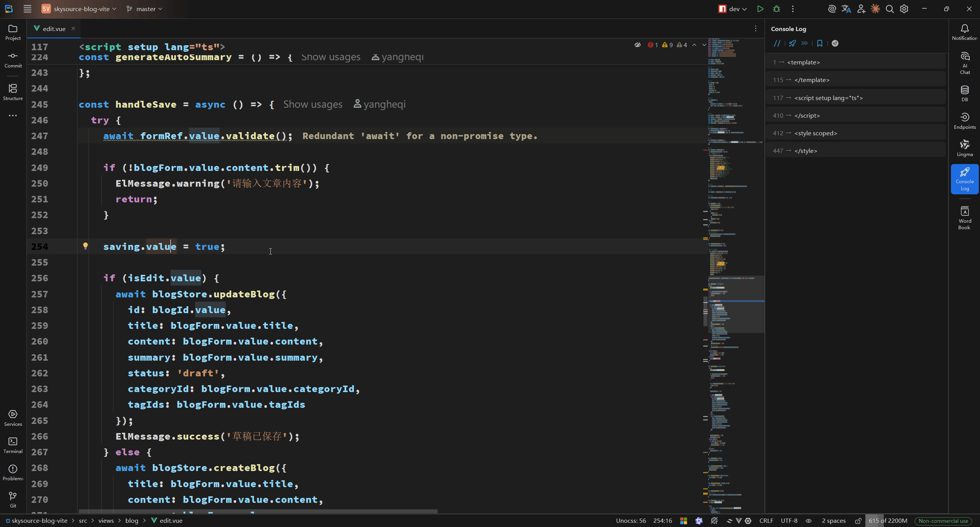The image size is (980, 527).
Task: Open IDE settings gear
Action: pos(904,9)
